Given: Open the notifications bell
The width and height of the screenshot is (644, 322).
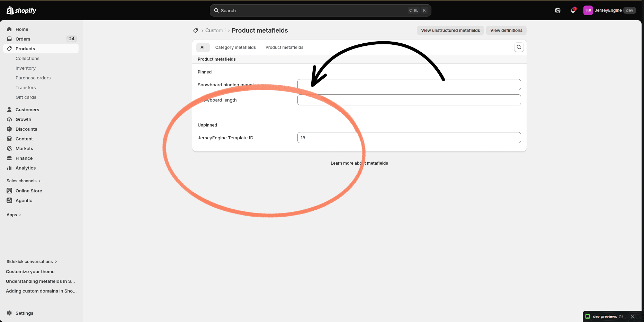Looking at the screenshot, I should [x=573, y=10].
